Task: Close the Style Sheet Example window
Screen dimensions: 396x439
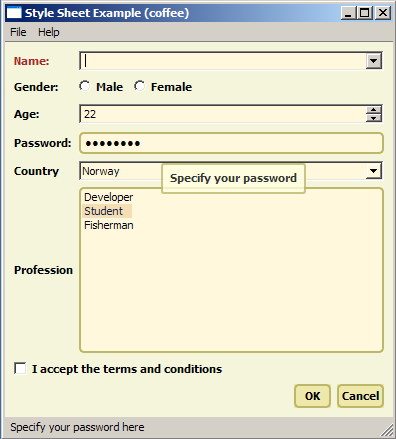Action: tap(383, 13)
